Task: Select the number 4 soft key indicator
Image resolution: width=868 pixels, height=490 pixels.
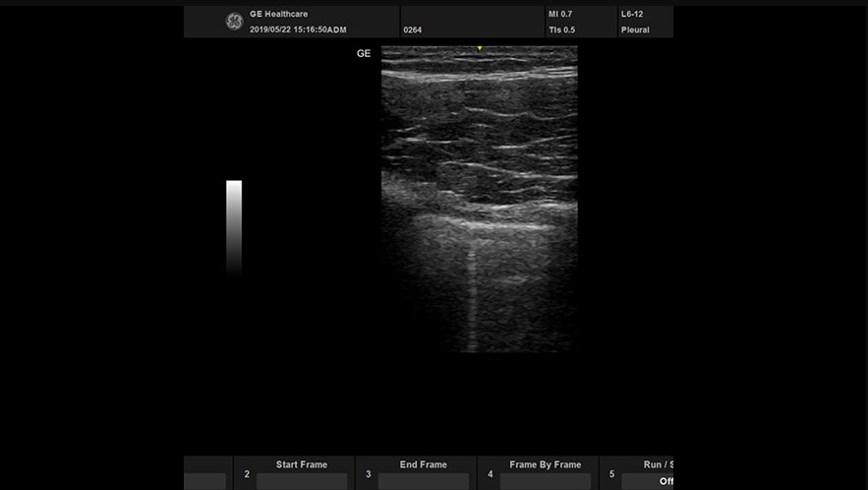Action: coord(490,474)
